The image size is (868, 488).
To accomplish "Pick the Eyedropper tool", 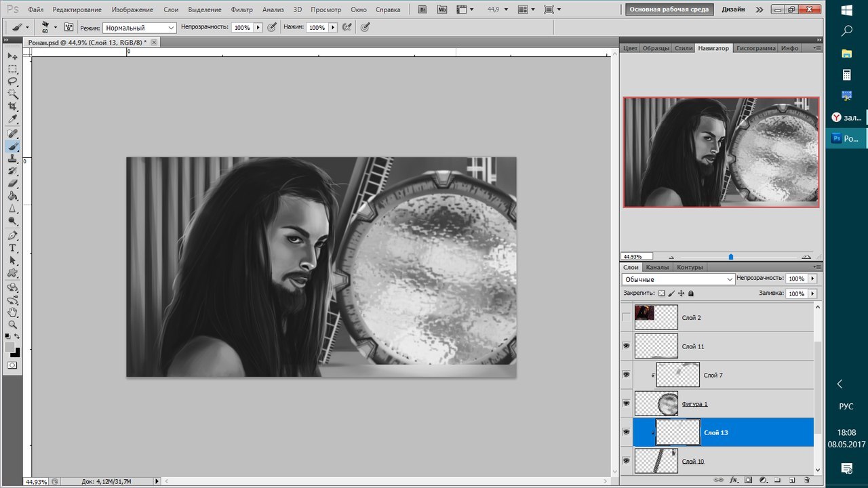I will [12, 119].
